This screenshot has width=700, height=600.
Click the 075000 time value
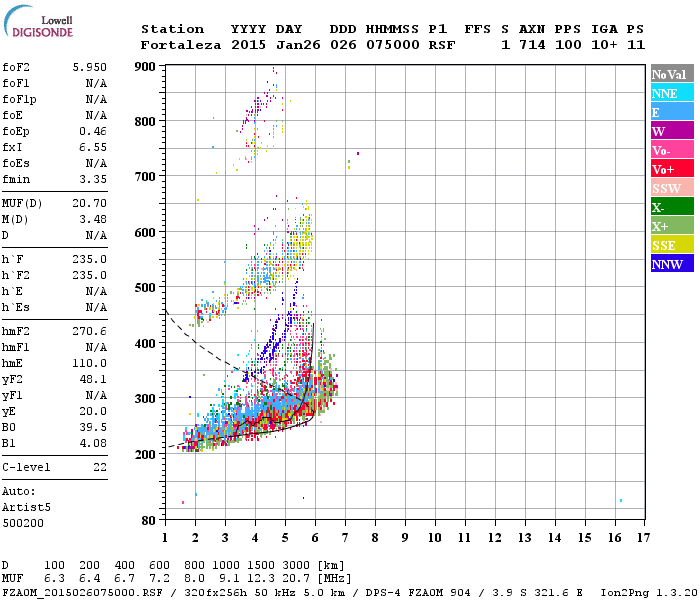click(x=393, y=45)
